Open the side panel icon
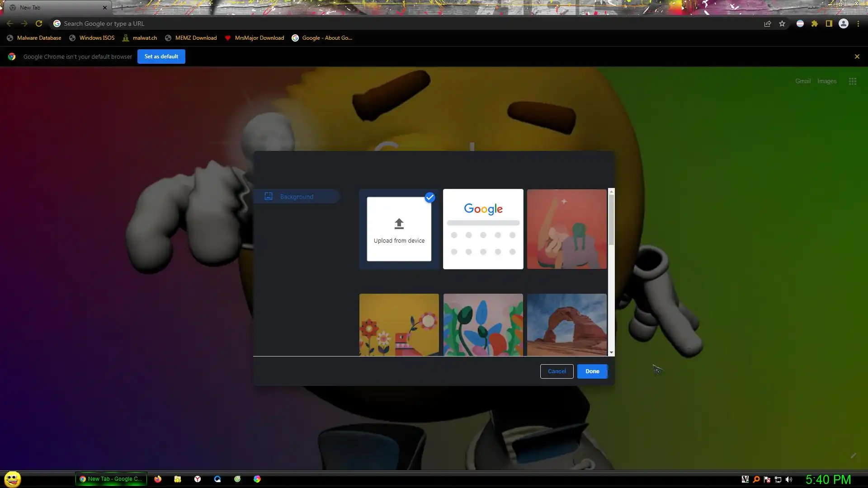 (x=829, y=23)
